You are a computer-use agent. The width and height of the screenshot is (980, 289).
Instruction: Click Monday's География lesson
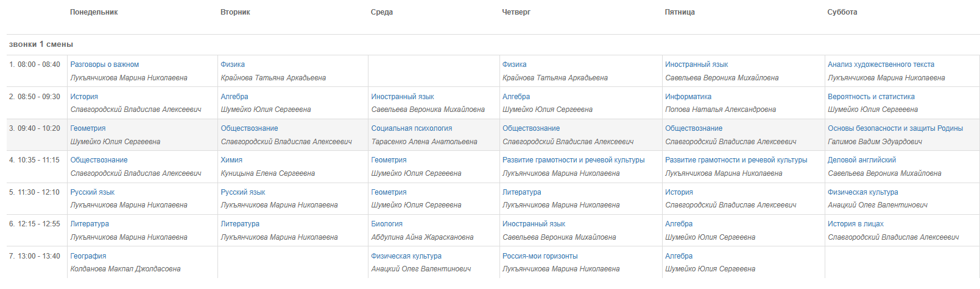coord(88,256)
